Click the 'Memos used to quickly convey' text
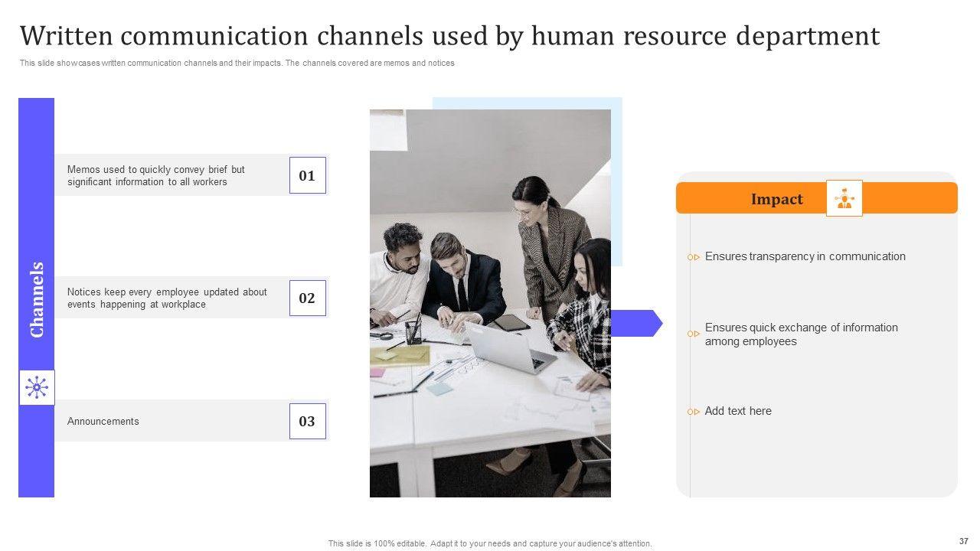Screen dimensions: 980x551 pos(156,175)
